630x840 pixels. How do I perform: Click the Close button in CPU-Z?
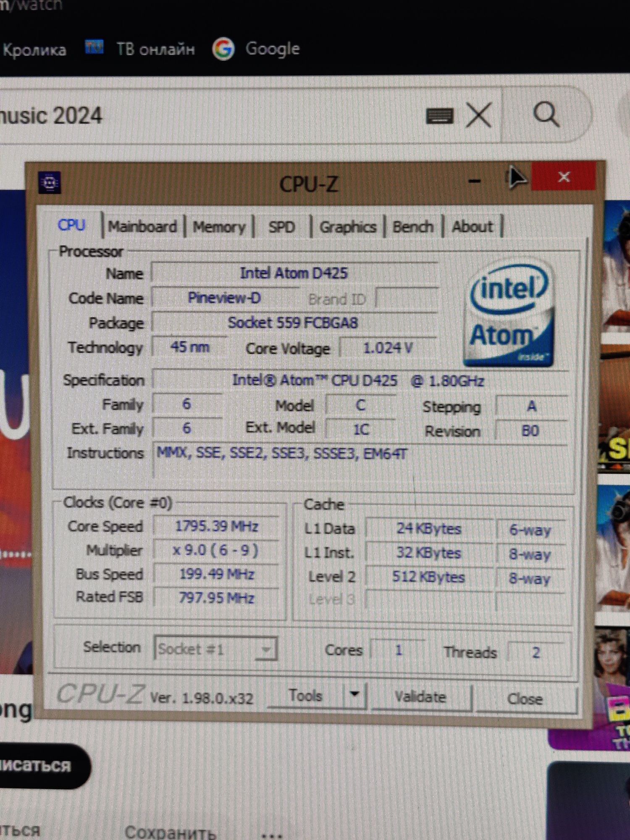pyautogui.click(x=525, y=699)
